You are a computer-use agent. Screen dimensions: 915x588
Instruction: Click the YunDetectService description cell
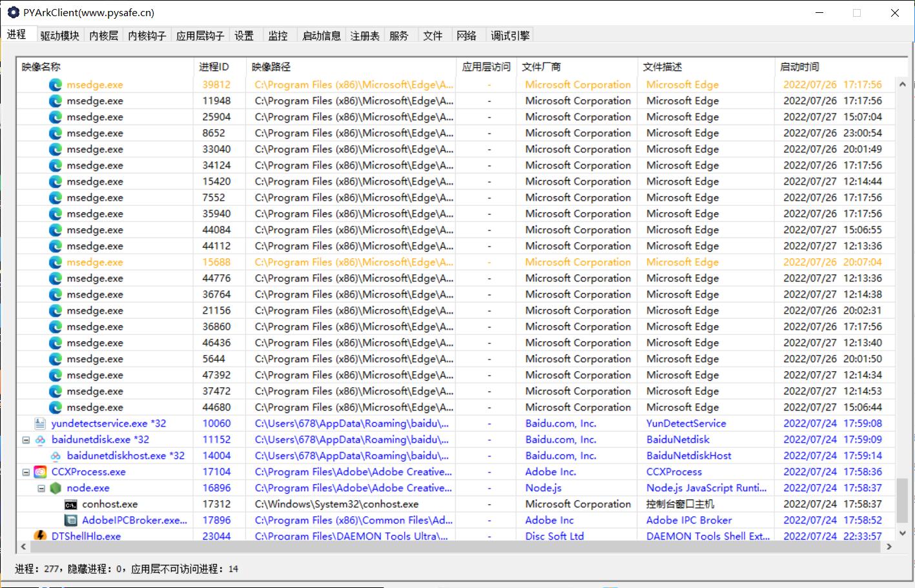click(x=686, y=423)
